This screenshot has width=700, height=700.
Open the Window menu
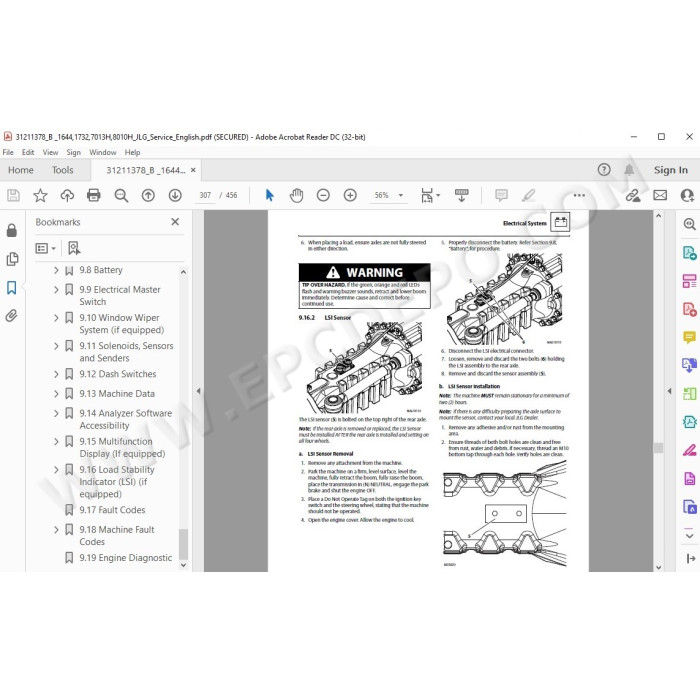pyautogui.click(x=103, y=152)
